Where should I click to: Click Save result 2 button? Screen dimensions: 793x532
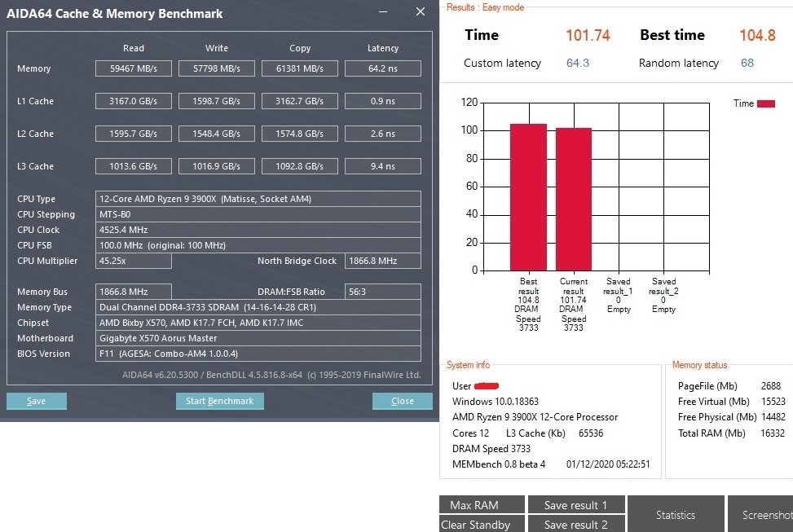tap(576, 525)
